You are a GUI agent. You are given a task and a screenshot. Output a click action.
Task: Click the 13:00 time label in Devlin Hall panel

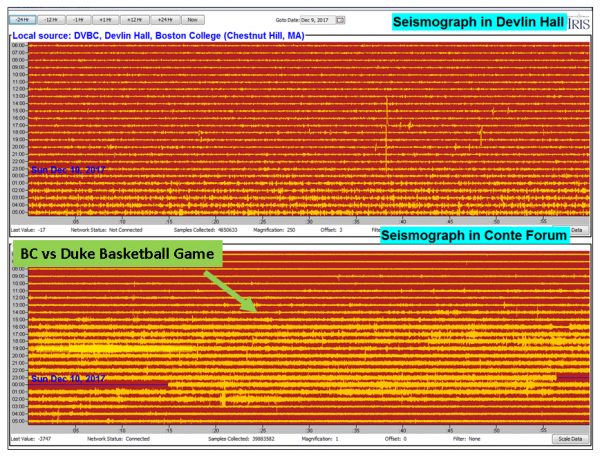(x=19, y=96)
